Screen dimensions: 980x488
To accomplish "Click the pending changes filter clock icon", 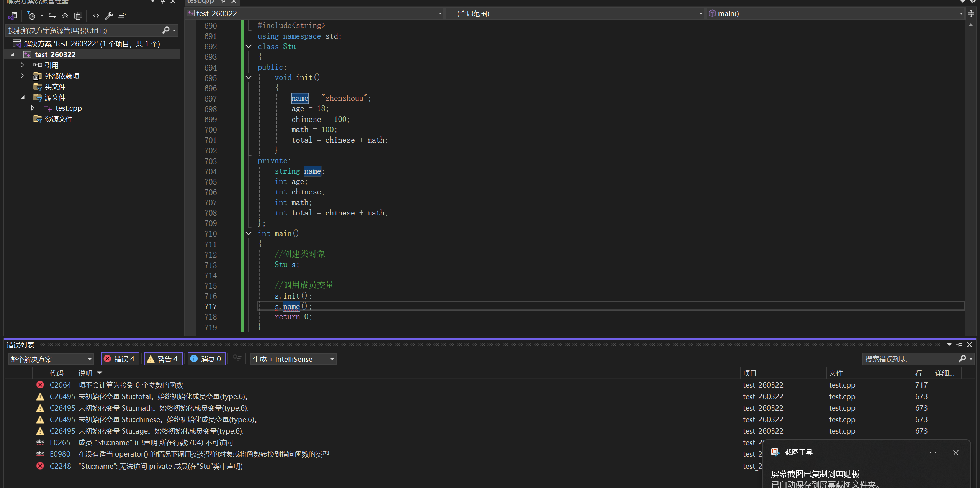I will [31, 16].
